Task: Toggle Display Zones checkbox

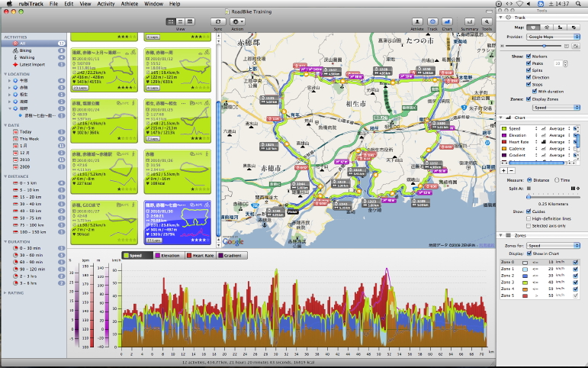Action: click(x=529, y=99)
